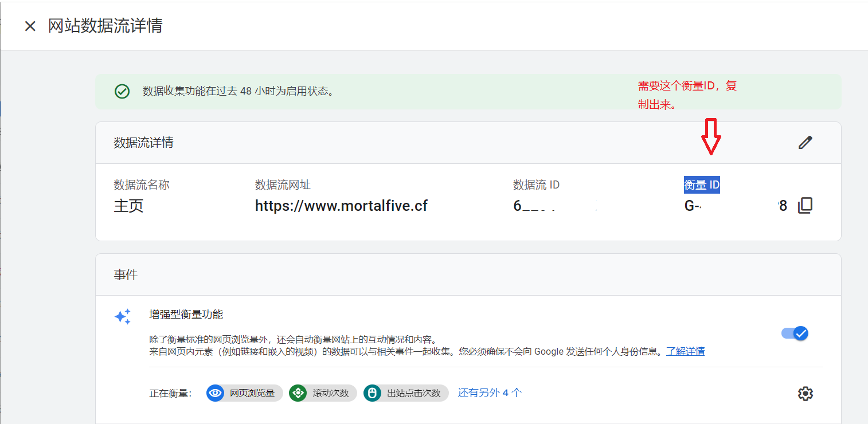Image resolution: width=868 pixels, height=424 pixels.
Task: Open the 了解详情 link
Action: 685,351
